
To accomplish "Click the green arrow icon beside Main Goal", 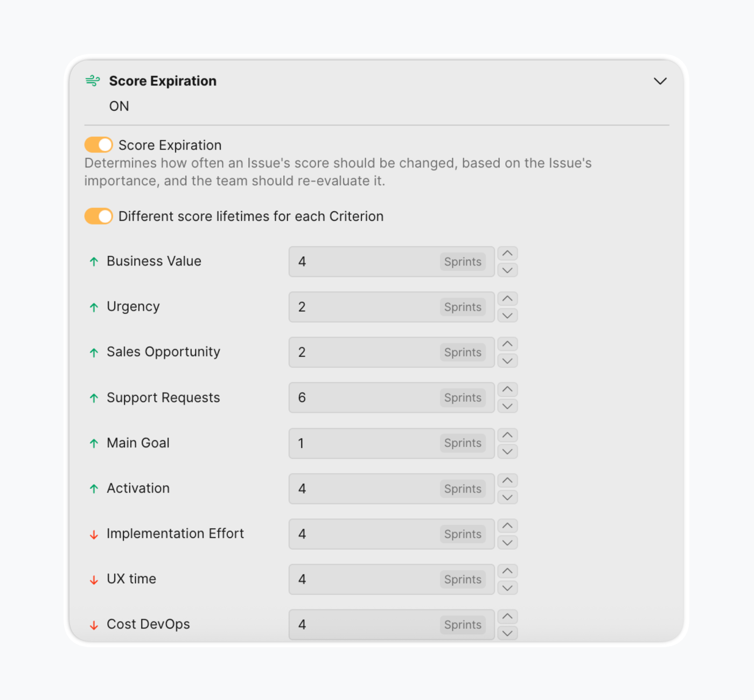I will pos(94,444).
